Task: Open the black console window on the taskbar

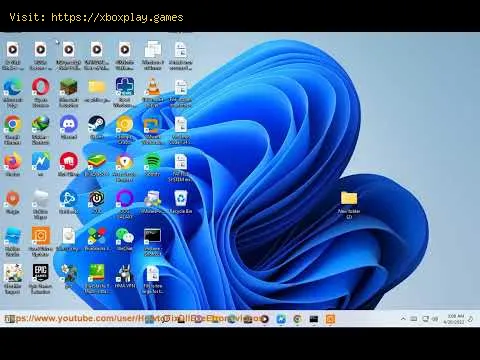Action: coord(314,319)
